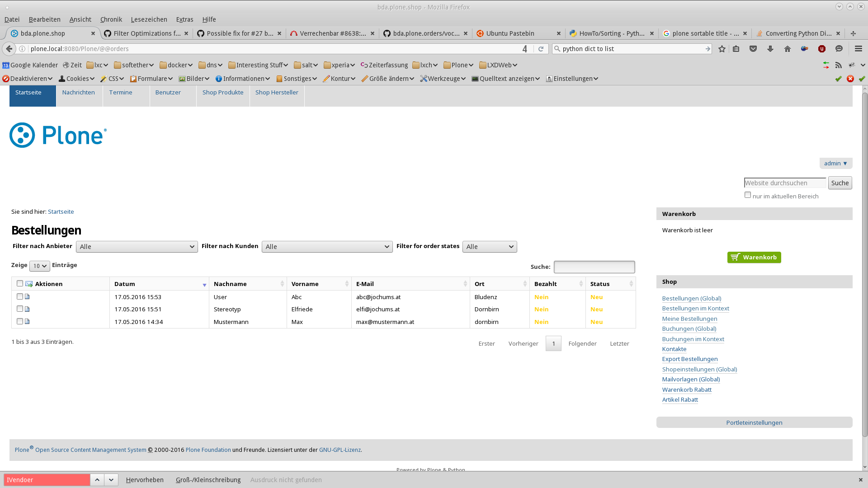Click the 'Website durchsuchen' search field
This screenshot has height=488, width=868.
(x=785, y=183)
